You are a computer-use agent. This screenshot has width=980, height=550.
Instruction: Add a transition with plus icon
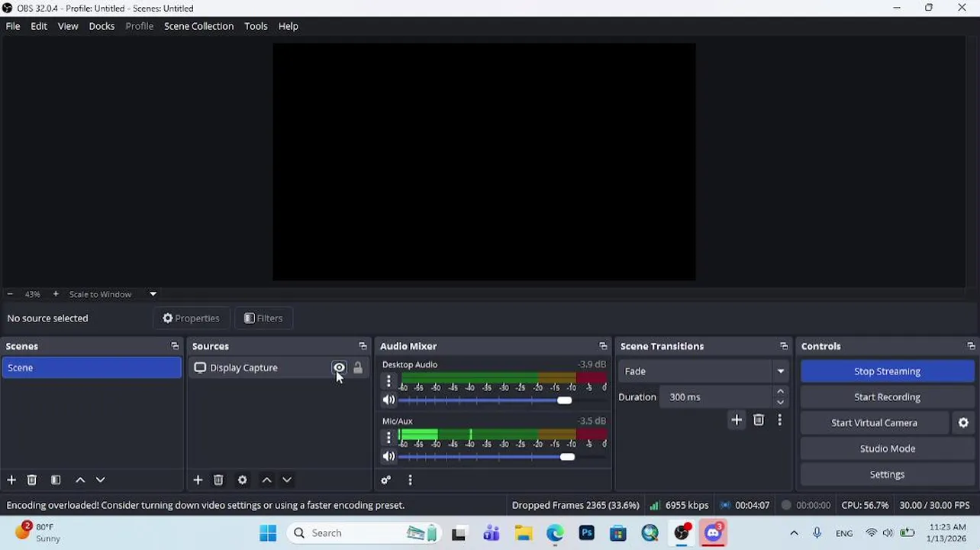point(737,419)
